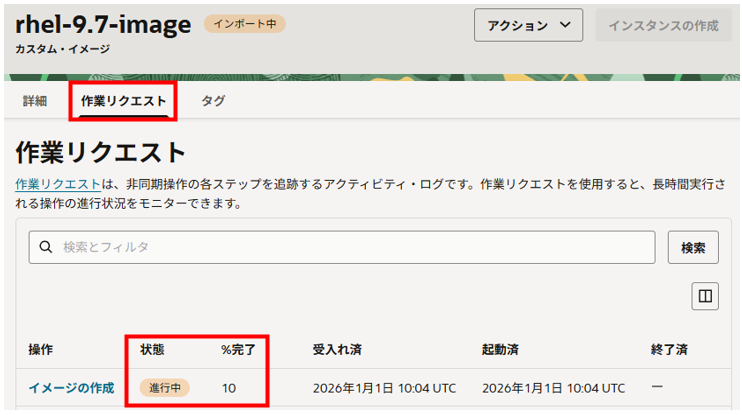Click the 受入れ済 column header
Screen dimensions: 742x415
click(x=337, y=349)
